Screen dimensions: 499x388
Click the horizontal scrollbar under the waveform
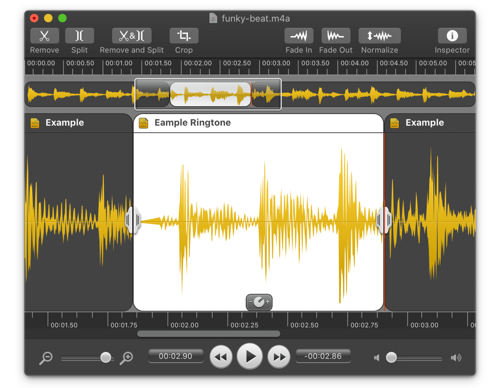click(209, 334)
